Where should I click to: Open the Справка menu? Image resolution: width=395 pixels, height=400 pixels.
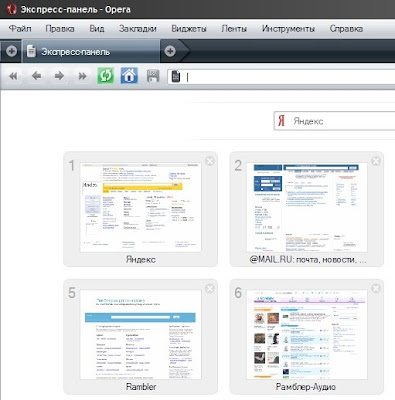click(346, 29)
